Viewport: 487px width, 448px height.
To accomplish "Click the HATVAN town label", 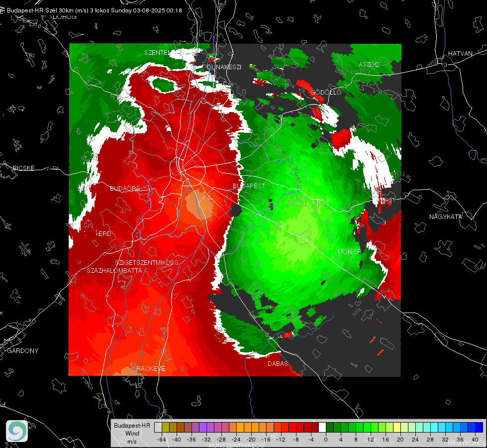I will tap(460, 53).
